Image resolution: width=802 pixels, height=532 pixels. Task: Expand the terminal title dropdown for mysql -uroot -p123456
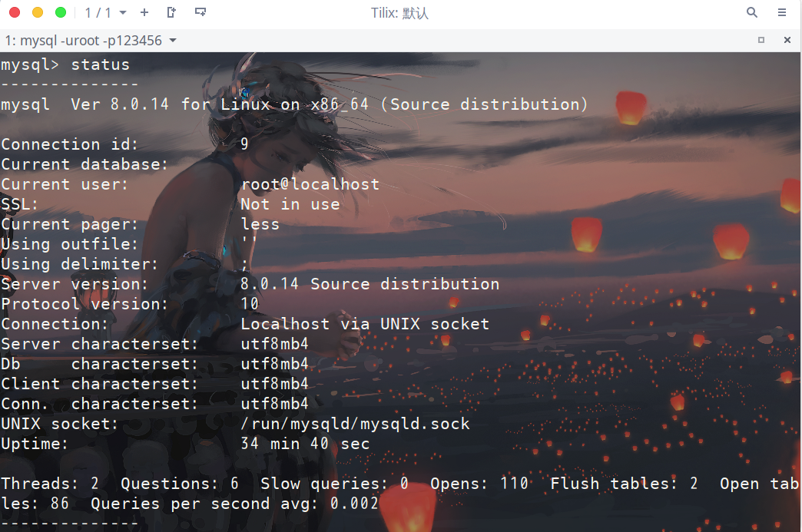pyautogui.click(x=173, y=41)
